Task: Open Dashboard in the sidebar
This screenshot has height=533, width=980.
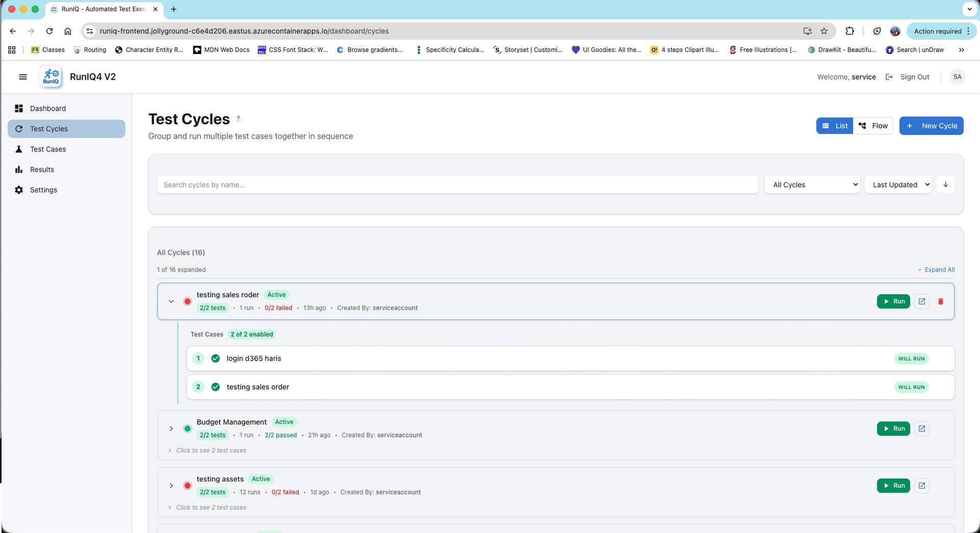Action: (x=66, y=109)
